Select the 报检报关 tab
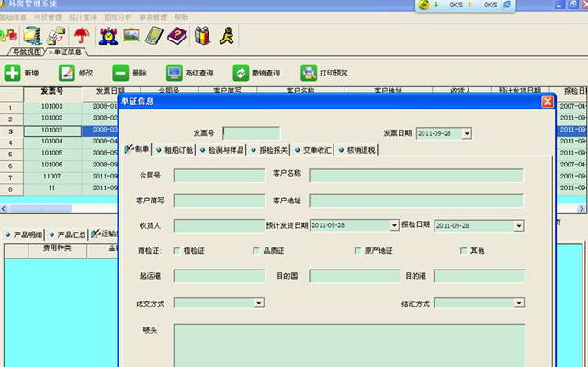The width and height of the screenshot is (588, 367). (269, 150)
